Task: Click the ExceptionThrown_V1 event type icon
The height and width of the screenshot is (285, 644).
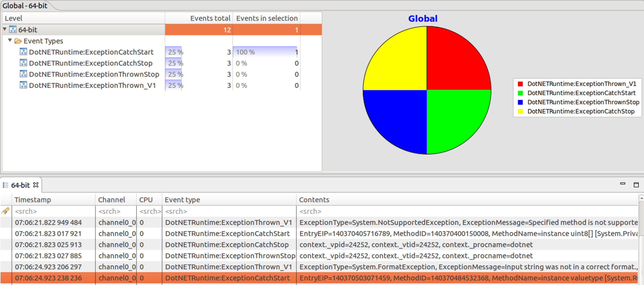Action: click(x=23, y=85)
